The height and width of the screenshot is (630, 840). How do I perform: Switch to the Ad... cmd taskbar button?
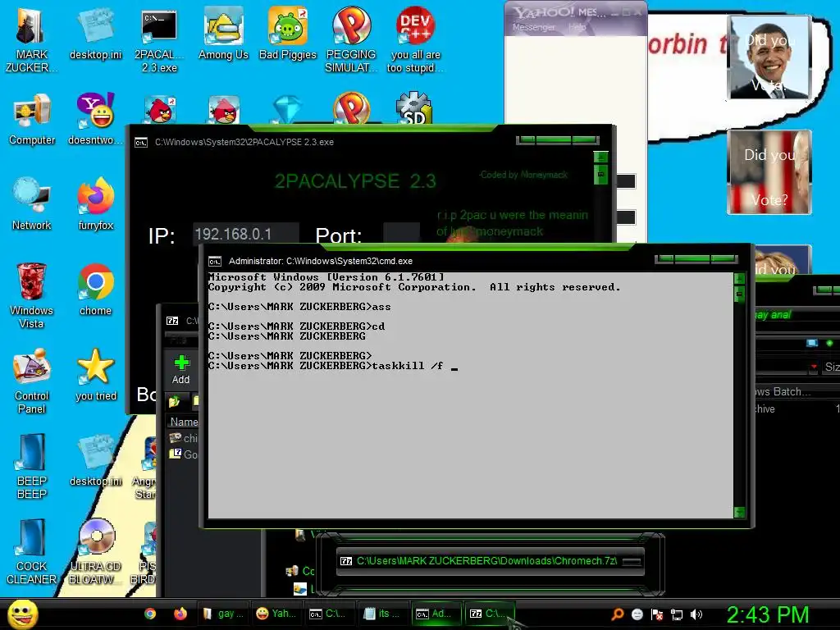pyautogui.click(x=435, y=614)
